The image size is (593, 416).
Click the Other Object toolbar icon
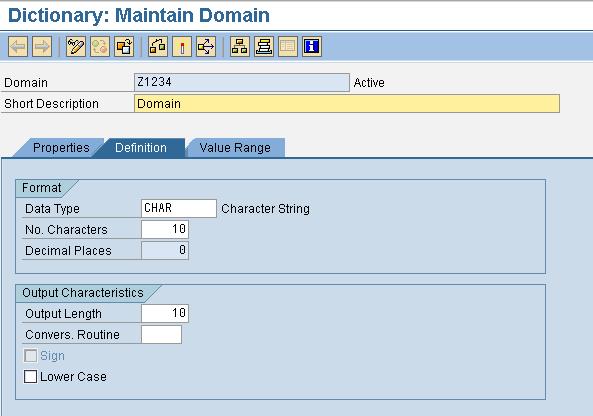[124, 47]
